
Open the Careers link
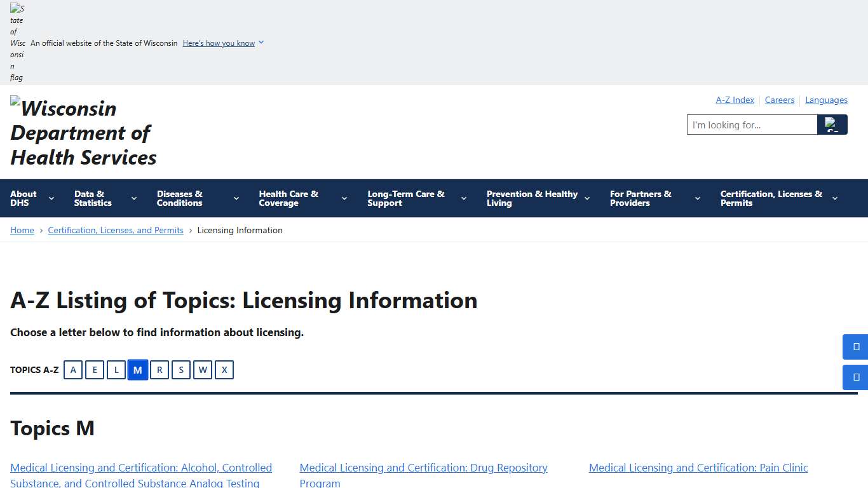[x=780, y=100]
